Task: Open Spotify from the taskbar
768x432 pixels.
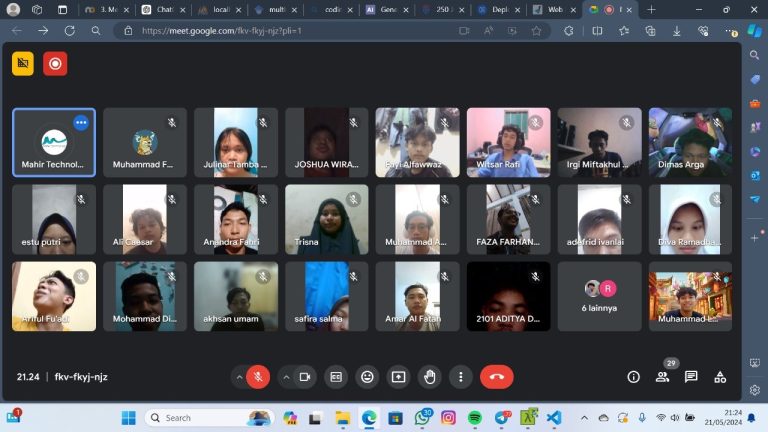Action: click(x=475, y=417)
